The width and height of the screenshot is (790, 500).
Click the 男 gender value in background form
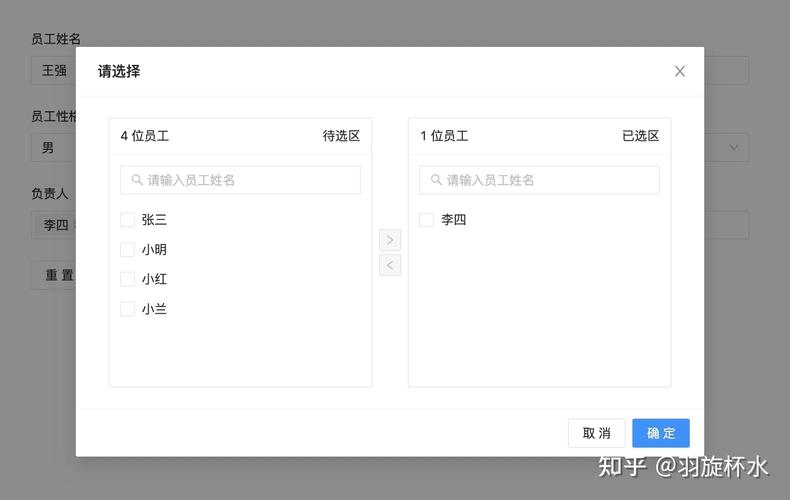[48, 148]
